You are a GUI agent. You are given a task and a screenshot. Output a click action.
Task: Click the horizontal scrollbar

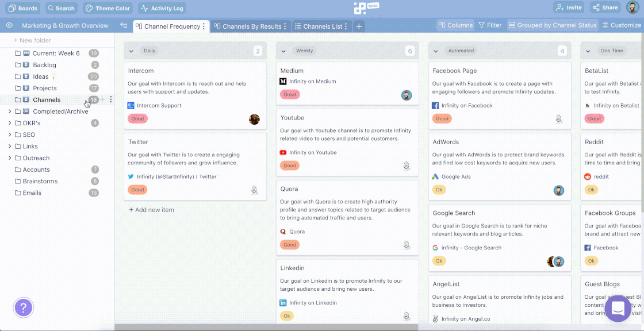tap(266, 327)
